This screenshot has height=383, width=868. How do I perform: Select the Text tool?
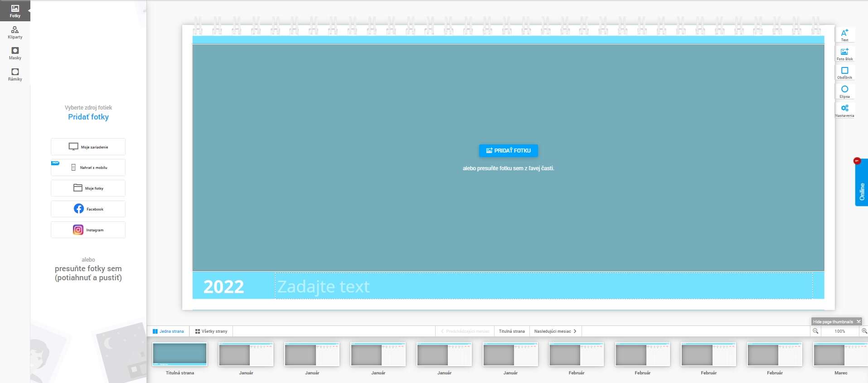coord(844,35)
